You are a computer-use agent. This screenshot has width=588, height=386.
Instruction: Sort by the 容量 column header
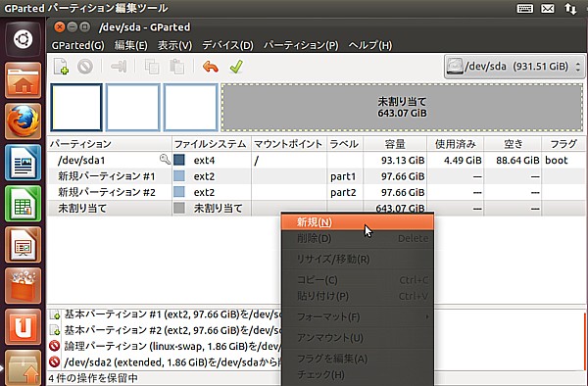[395, 144]
